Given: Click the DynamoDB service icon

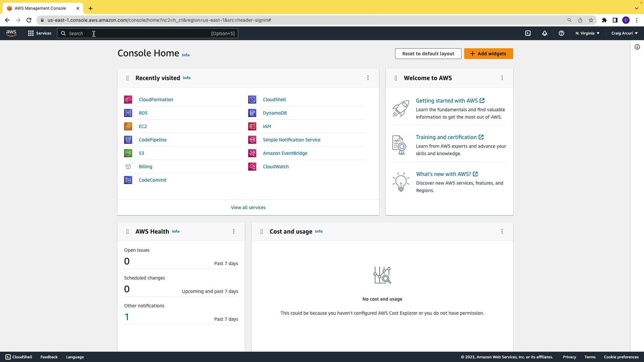Looking at the screenshot, I should pyautogui.click(x=252, y=113).
